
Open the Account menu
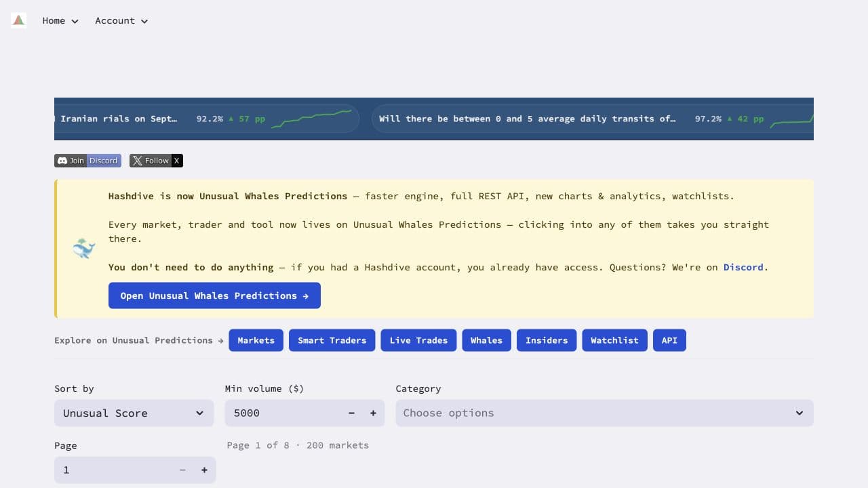121,21
